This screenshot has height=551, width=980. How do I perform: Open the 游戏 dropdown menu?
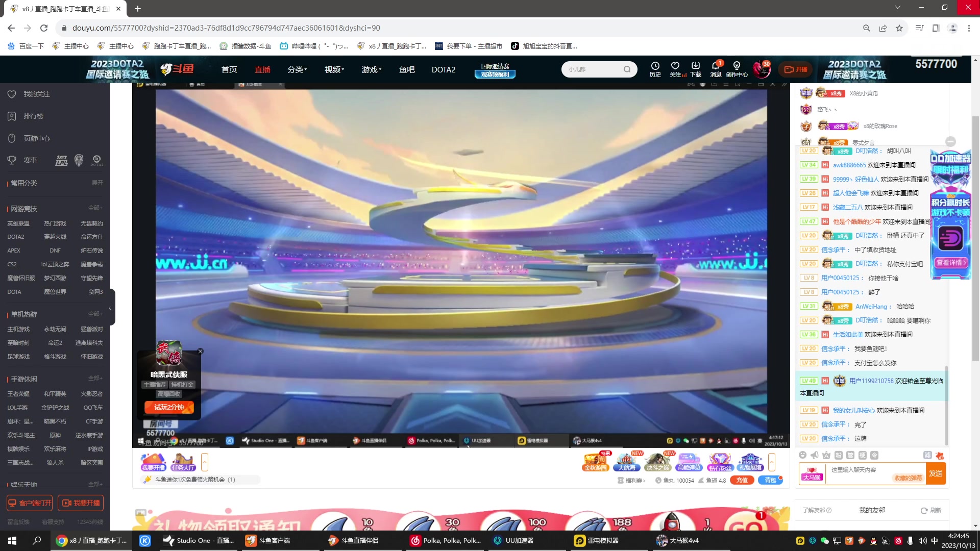(372, 69)
